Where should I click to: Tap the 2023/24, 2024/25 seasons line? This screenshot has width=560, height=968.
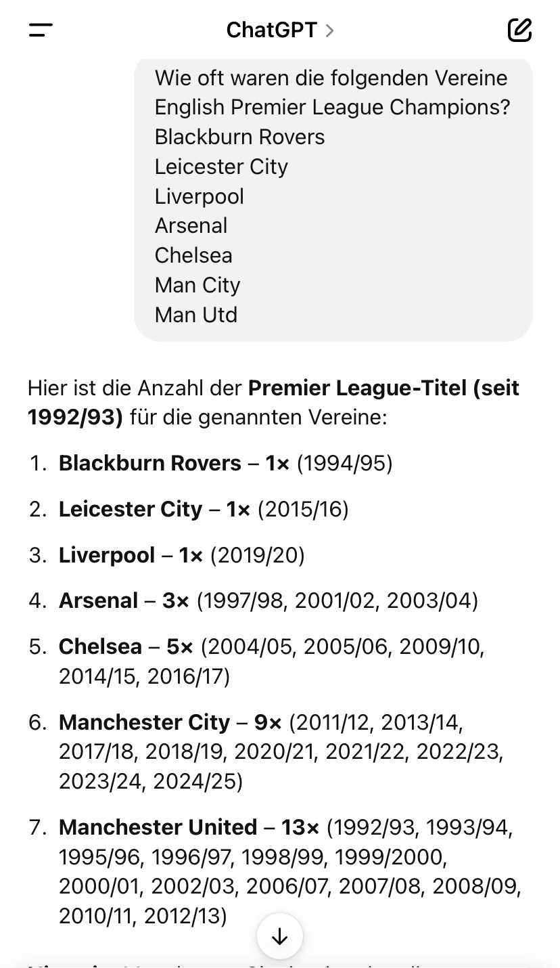151,781
